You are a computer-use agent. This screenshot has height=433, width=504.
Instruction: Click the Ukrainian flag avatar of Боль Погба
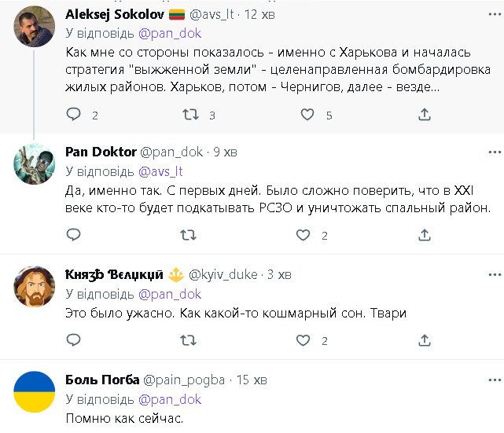click(35, 392)
